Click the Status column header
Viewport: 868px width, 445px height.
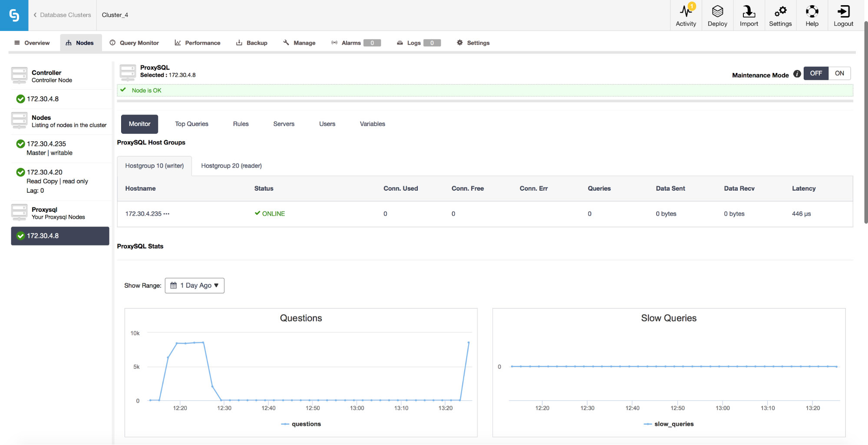(x=264, y=188)
